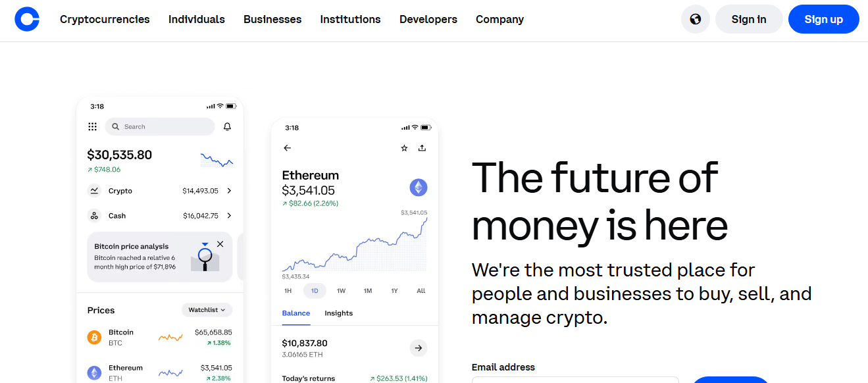868x383 pixels.
Task: Open the grid apps menu icon
Action: (x=92, y=126)
